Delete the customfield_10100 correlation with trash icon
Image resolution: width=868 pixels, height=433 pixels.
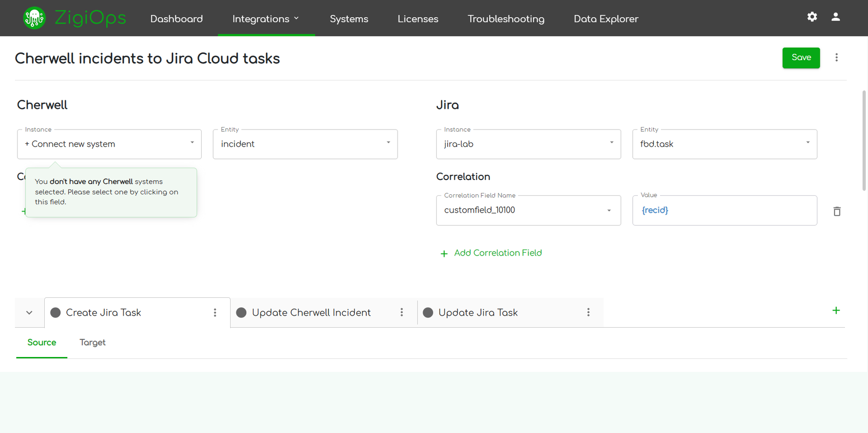[837, 211]
